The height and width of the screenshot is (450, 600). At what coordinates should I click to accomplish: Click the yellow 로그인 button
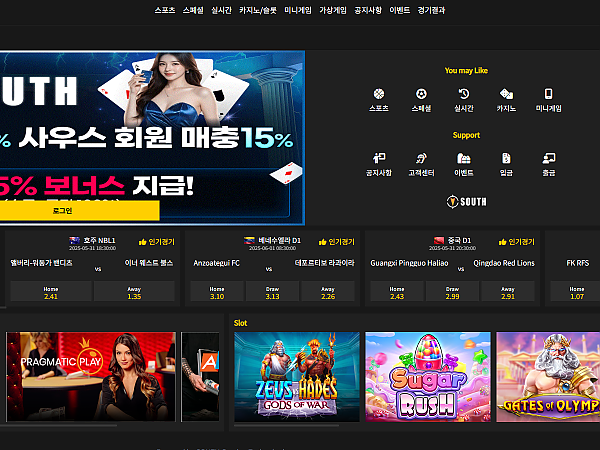pyautogui.click(x=79, y=210)
